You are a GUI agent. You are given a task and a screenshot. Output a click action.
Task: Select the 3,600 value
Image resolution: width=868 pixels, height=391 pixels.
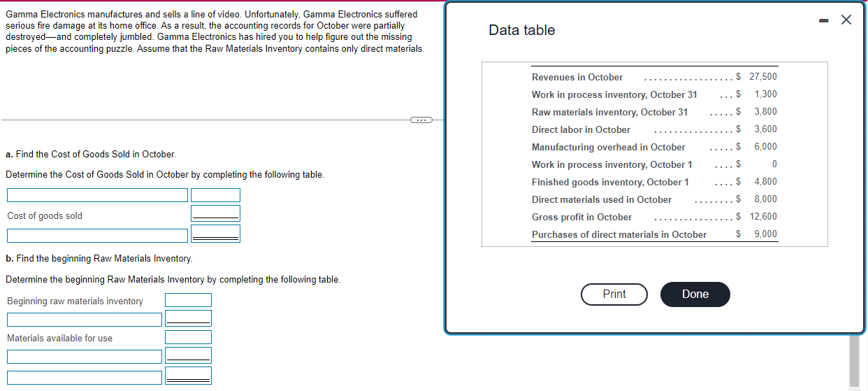tap(765, 129)
